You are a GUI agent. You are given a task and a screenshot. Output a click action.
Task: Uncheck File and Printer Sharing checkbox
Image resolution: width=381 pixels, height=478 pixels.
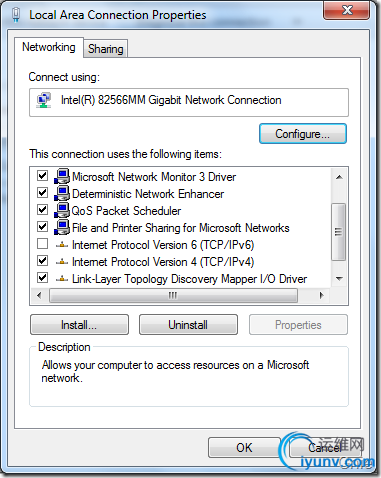coord(42,227)
